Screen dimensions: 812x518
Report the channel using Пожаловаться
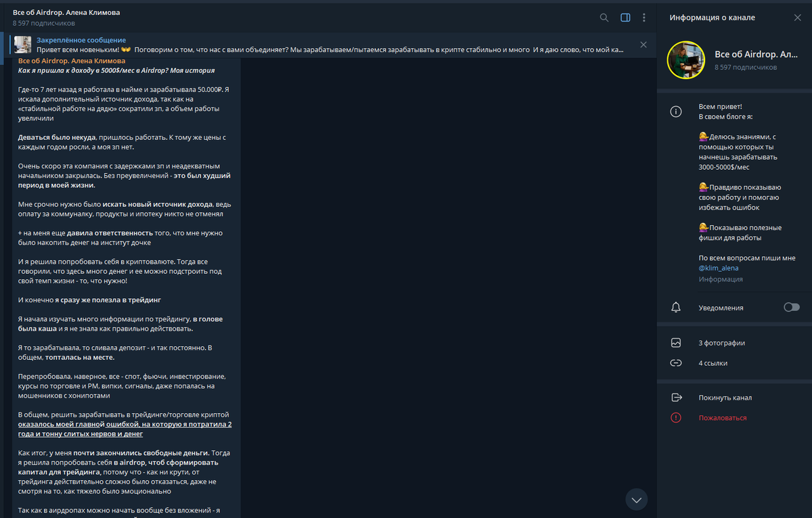[x=722, y=418]
